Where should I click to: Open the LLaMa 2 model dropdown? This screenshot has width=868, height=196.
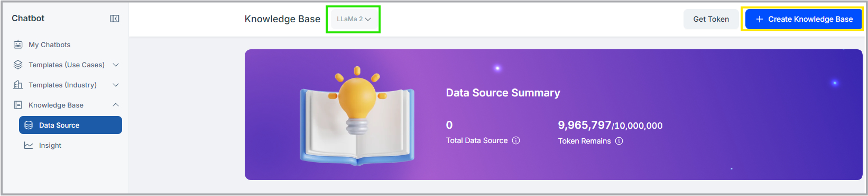pyautogui.click(x=354, y=19)
